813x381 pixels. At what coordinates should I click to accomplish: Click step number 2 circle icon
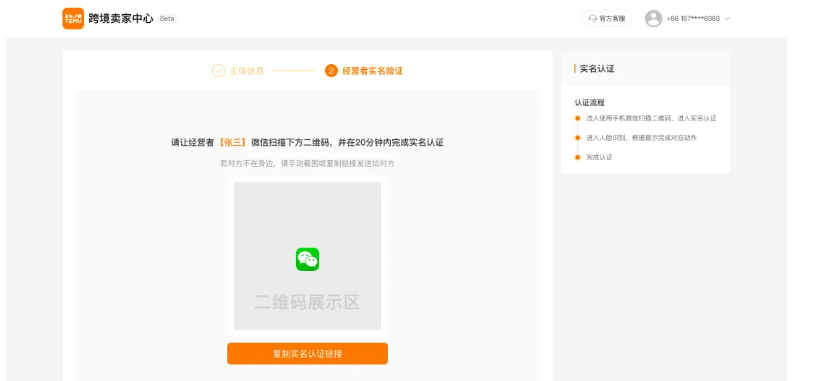[x=331, y=70]
